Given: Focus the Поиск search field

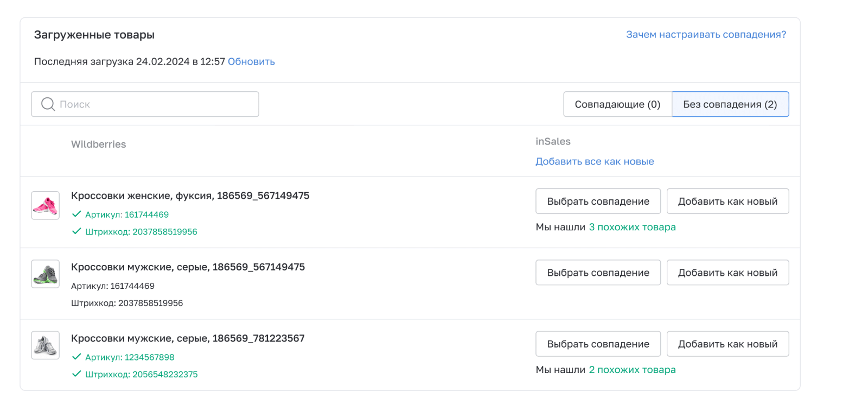Looking at the screenshot, I should click(157, 104).
